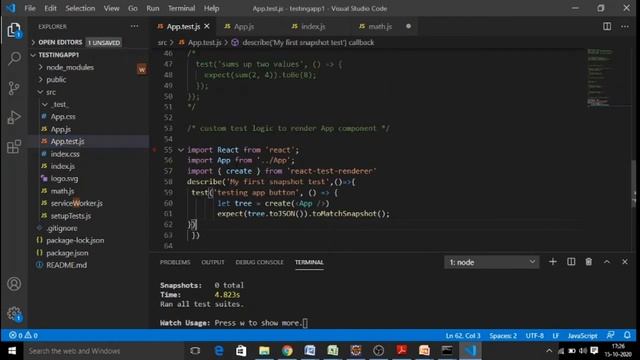Close the App.test.js tab
This screenshot has height=360, width=640.
[207, 27]
